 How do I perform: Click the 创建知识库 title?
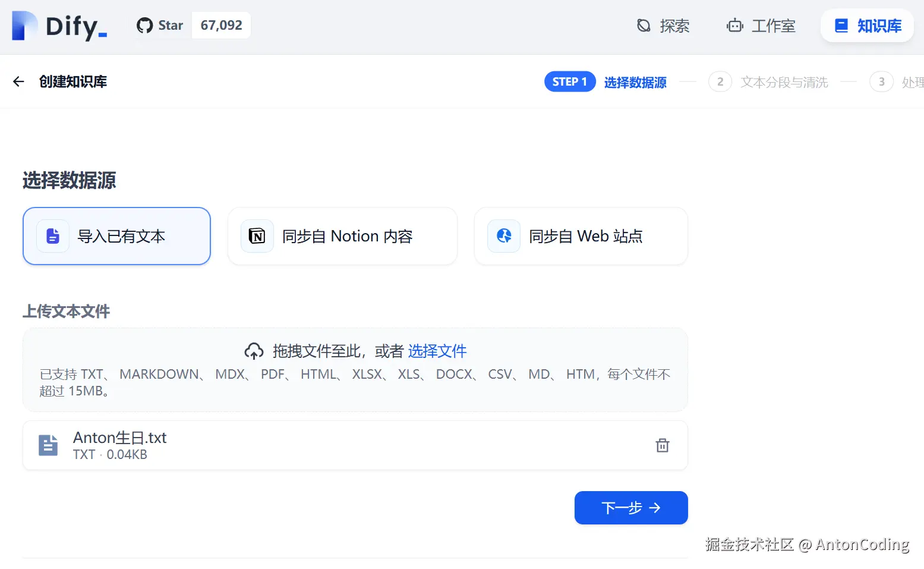(x=73, y=81)
